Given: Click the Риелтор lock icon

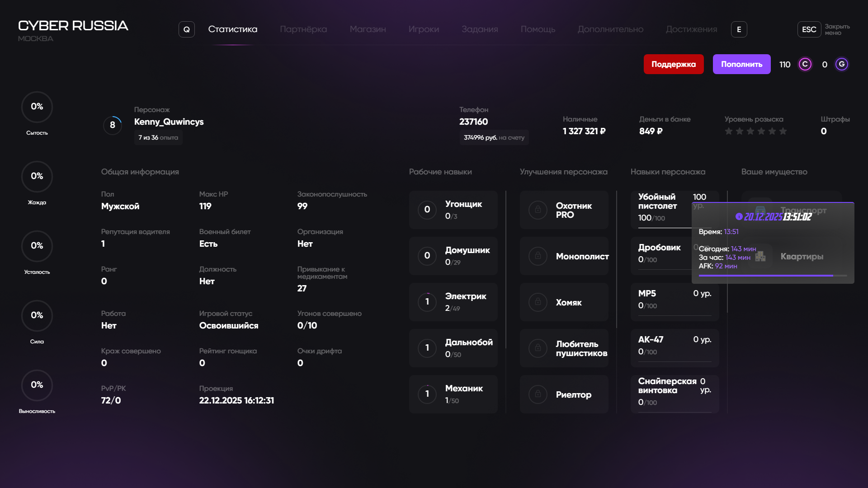Looking at the screenshot, I should (538, 394).
